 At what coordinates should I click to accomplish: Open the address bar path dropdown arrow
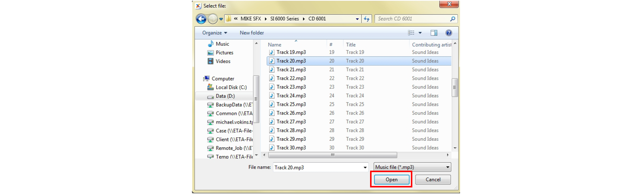[x=357, y=19]
